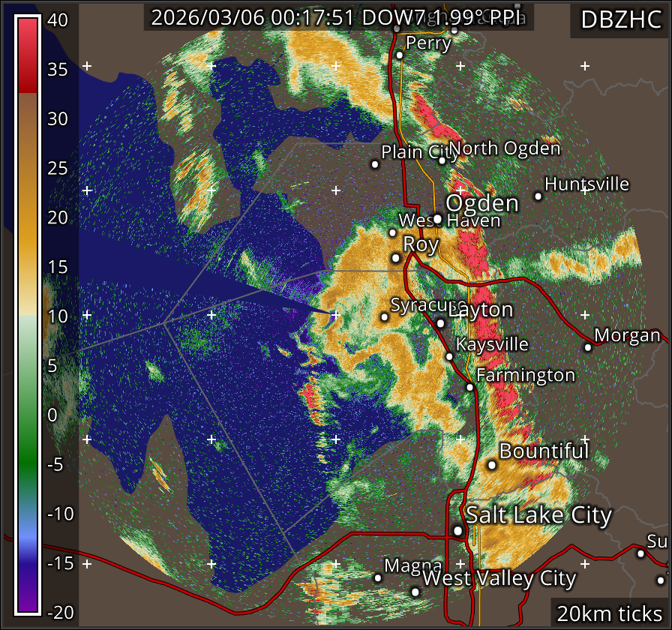The image size is (672, 630).
Task: Select the Kaysville marker dot
Action: (449, 356)
